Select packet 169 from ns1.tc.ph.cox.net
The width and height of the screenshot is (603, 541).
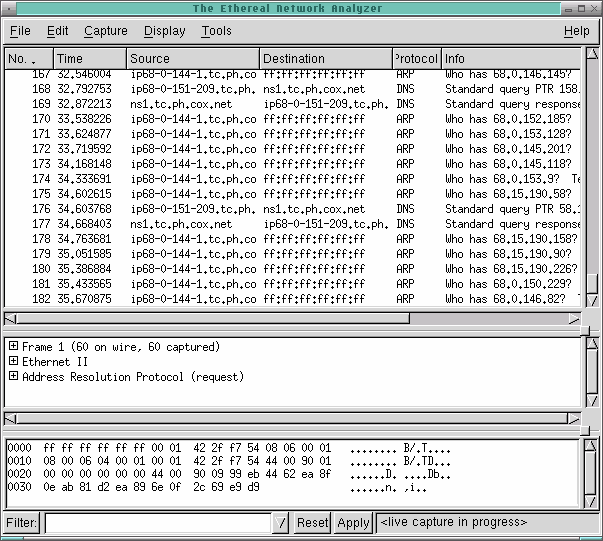point(292,104)
